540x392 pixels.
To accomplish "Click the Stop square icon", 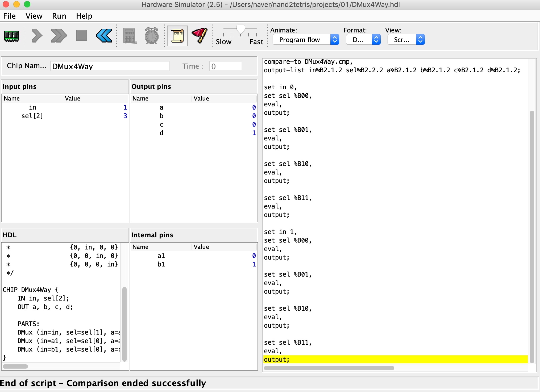I will 81,35.
